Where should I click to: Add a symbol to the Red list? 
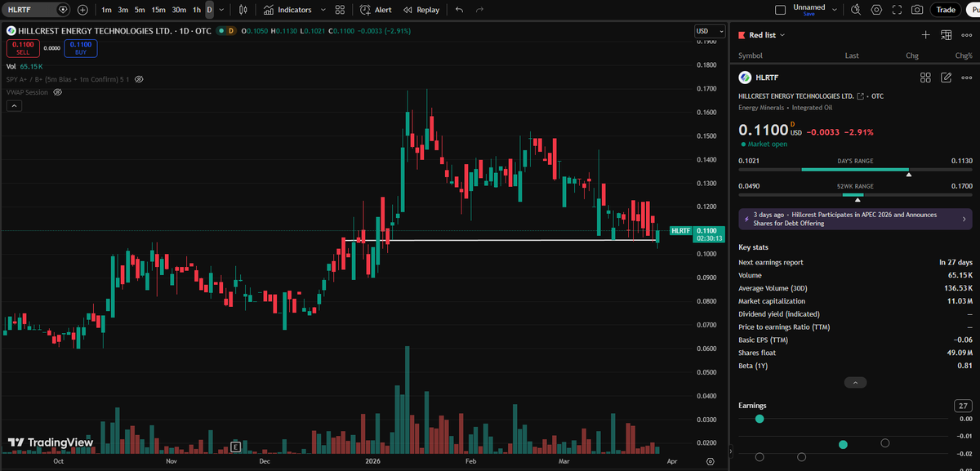tap(925, 35)
